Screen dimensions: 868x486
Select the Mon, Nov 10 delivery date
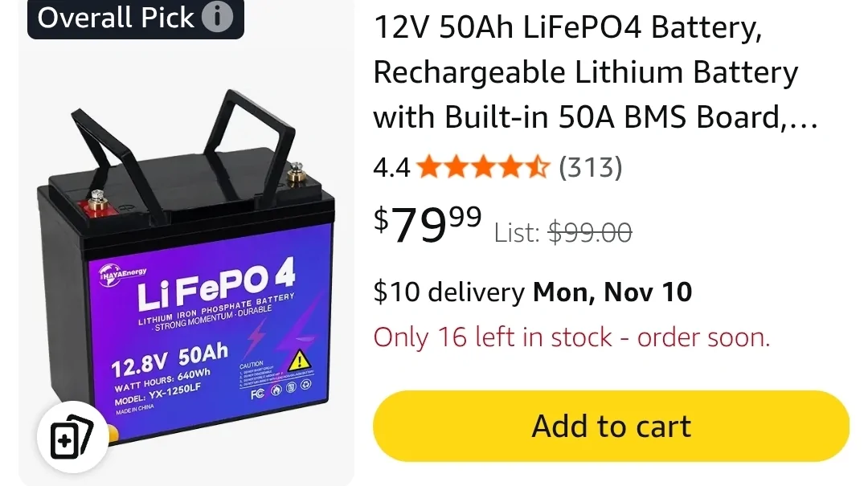[x=612, y=292]
